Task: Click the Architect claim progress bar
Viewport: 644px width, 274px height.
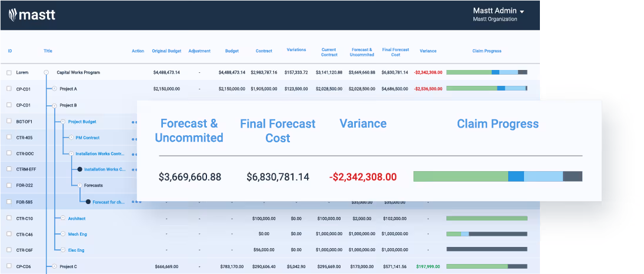Action: 487,218
